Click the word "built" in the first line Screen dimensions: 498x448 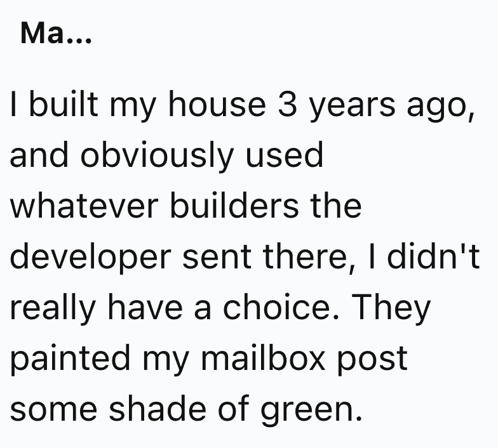coord(64,103)
